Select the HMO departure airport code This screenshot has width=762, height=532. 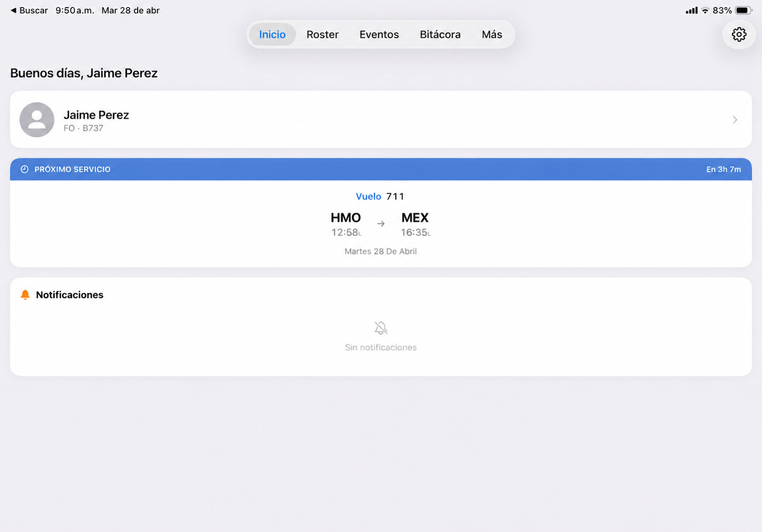pos(346,218)
